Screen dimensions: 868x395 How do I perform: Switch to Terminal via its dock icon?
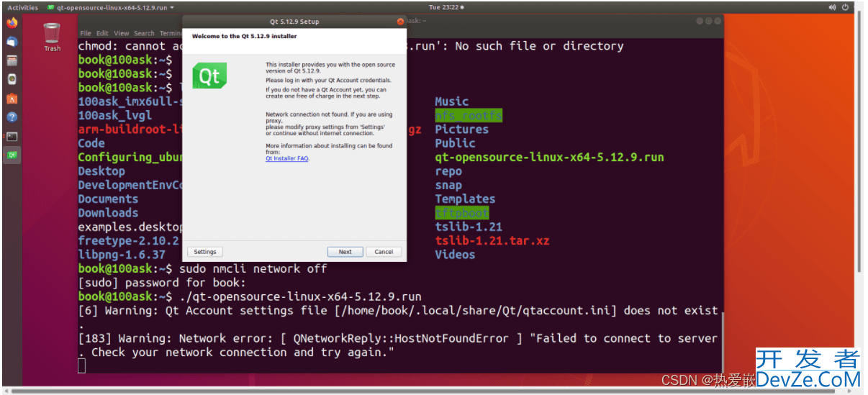[12, 136]
